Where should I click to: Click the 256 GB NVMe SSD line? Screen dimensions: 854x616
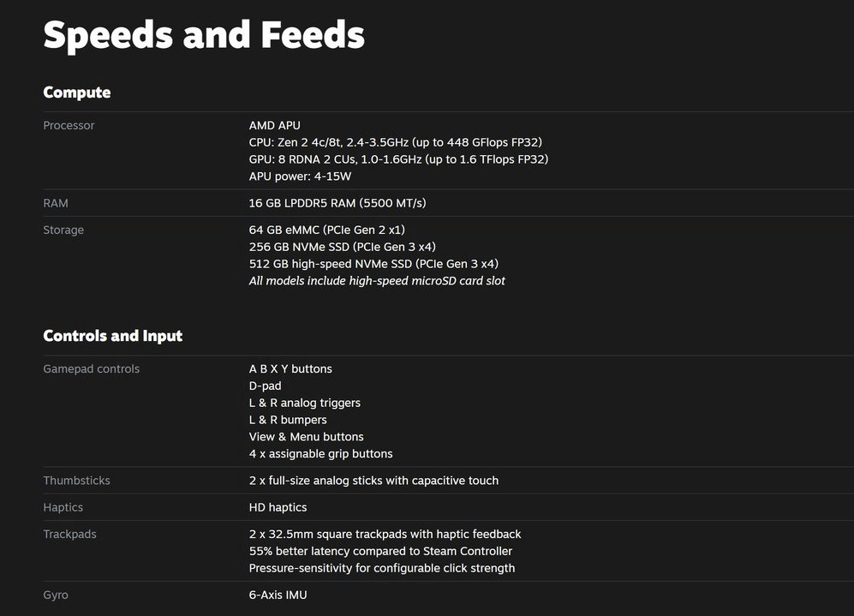pos(342,247)
